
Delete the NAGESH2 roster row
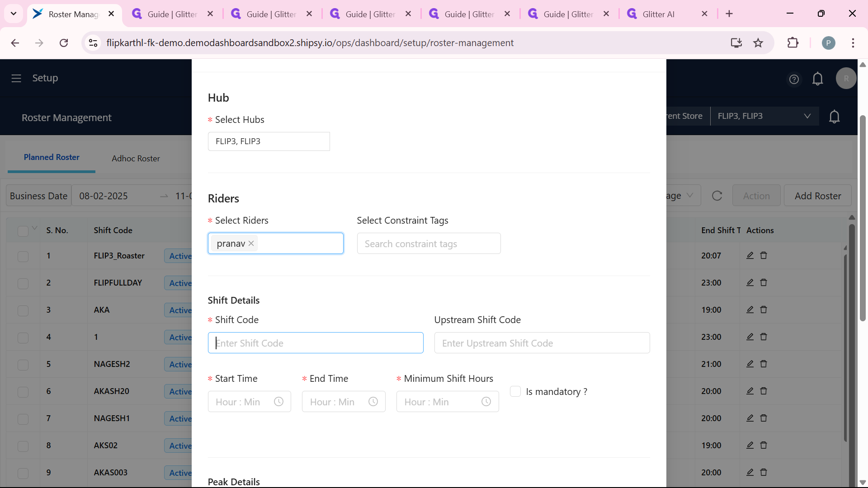(764, 364)
